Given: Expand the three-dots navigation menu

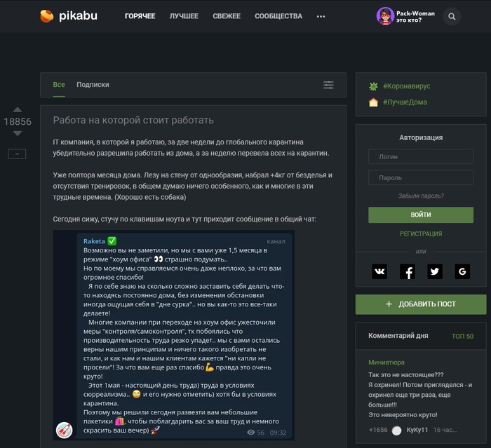Looking at the screenshot, I should tap(321, 16).
